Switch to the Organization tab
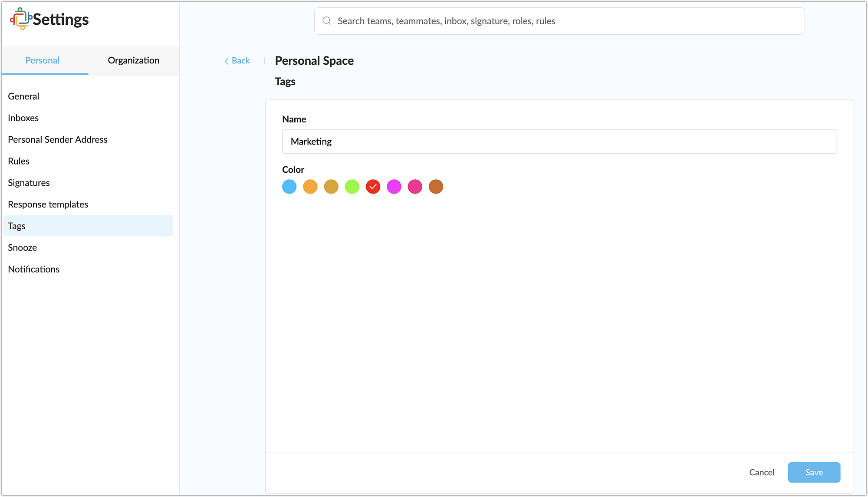The width and height of the screenshot is (868, 497). 134,60
